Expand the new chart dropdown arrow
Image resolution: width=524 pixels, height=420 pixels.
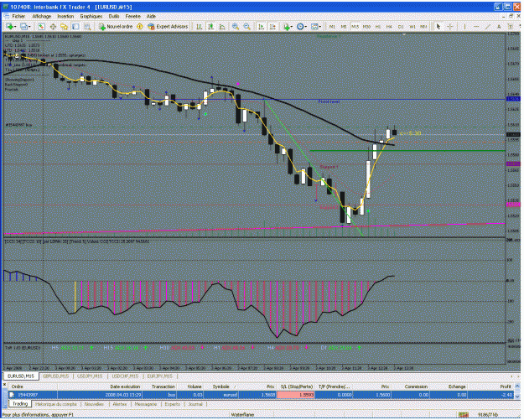click(15, 27)
